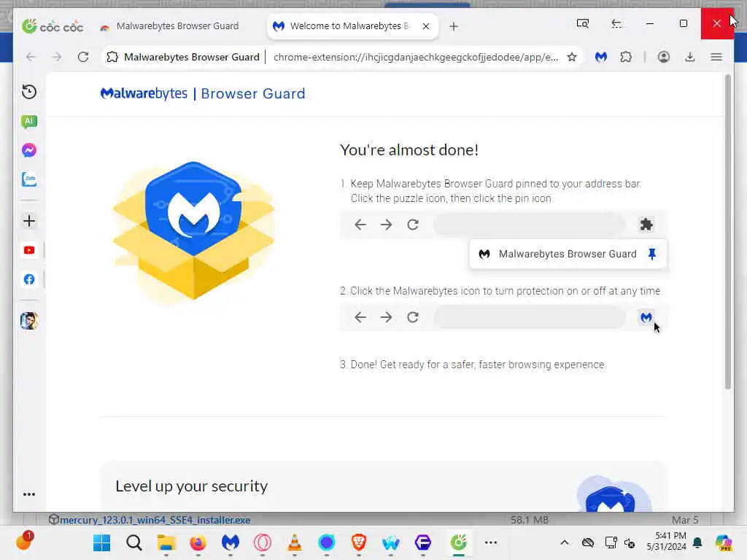Open the Extensions puzzle menu
Screen dimensions: 747x560
(626, 57)
